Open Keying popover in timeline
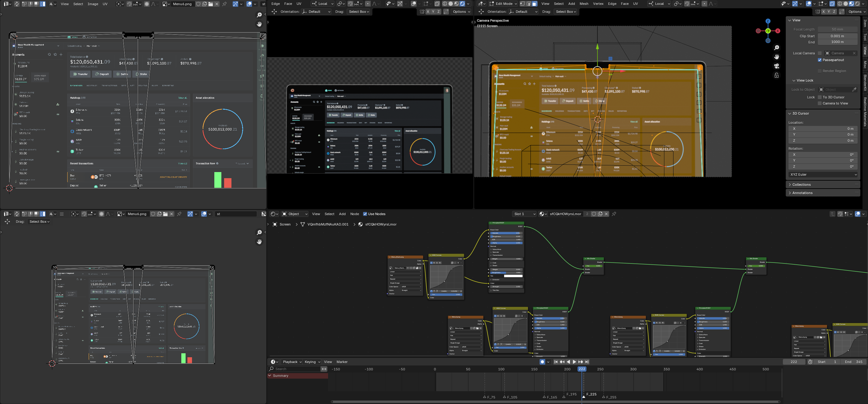 (x=312, y=362)
